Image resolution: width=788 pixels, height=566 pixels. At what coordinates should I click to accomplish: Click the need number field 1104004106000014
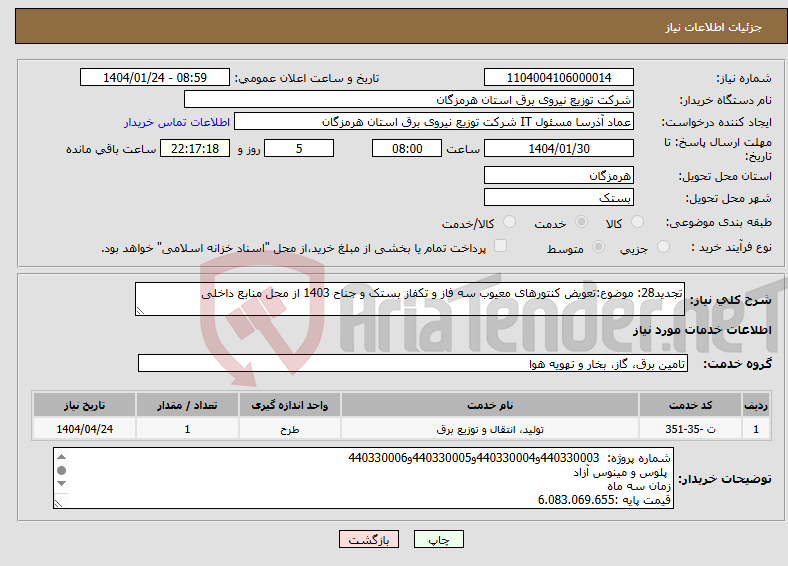[x=559, y=77]
